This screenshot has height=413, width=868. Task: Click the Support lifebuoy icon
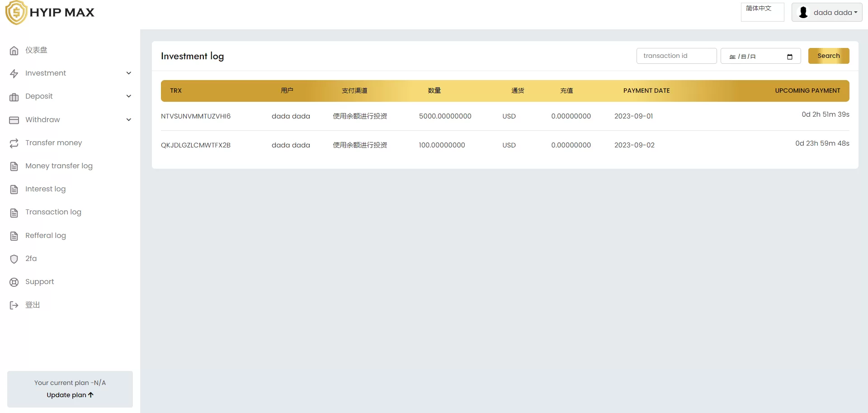(14, 282)
